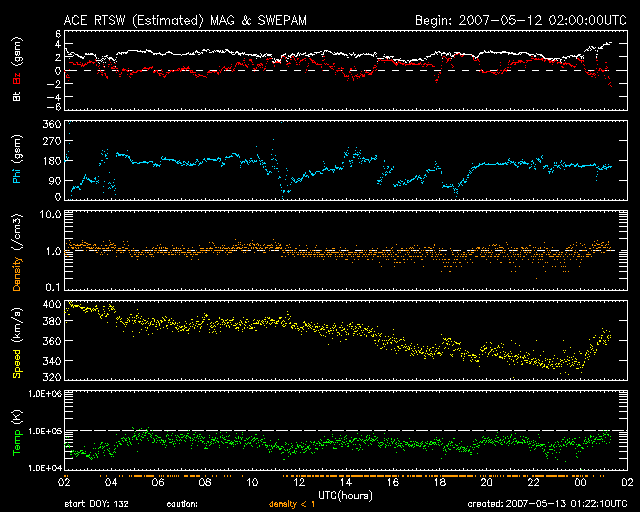
Task: Click the '-6' tick on Bt Bz axis
Action: [x=54, y=107]
